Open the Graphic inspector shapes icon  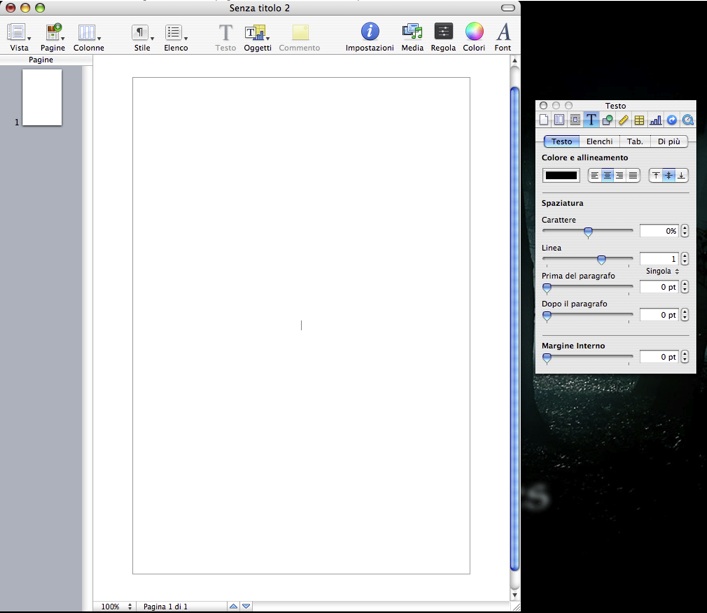tap(607, 120)
